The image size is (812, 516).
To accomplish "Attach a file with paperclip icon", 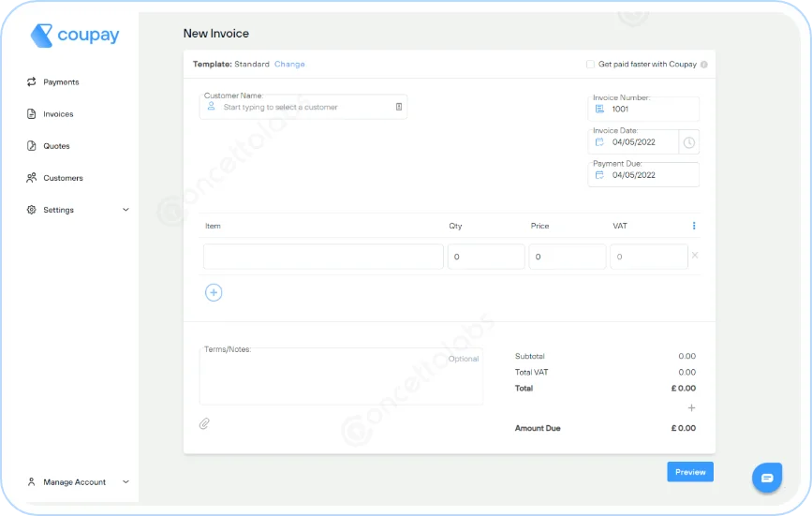I will 204,424.
